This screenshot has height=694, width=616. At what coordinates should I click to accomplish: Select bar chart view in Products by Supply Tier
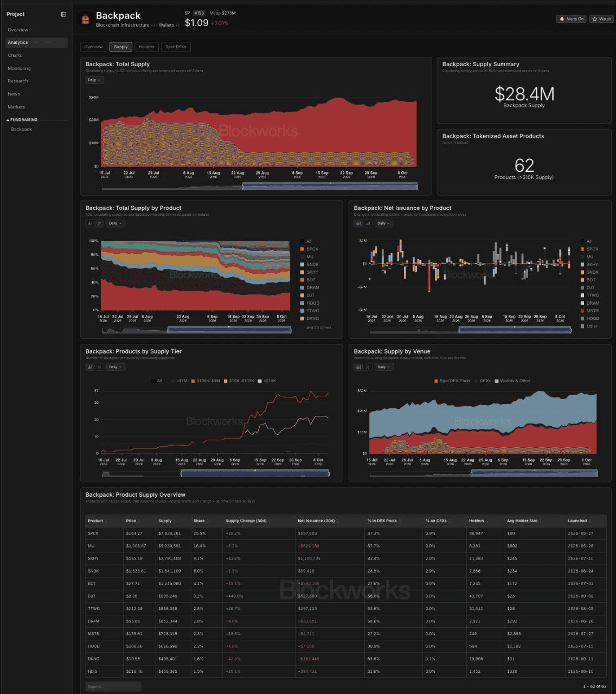coord(90,367)
